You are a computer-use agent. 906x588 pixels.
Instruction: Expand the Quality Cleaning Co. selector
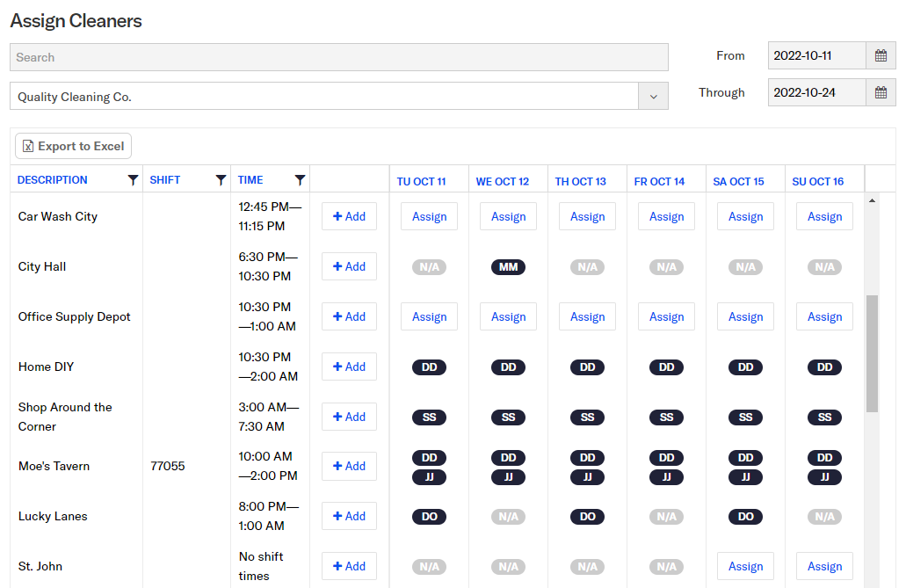(653, 96)
